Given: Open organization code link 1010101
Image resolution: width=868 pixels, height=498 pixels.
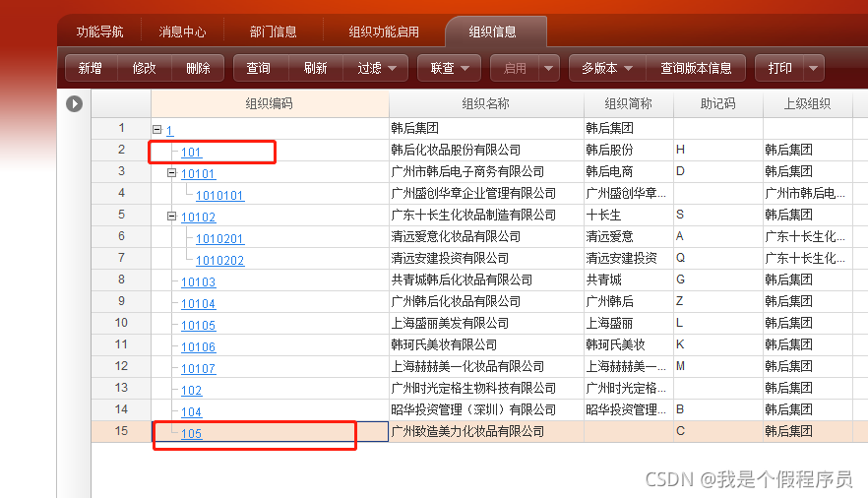Looking at the screenshot, I should (219, 195).
